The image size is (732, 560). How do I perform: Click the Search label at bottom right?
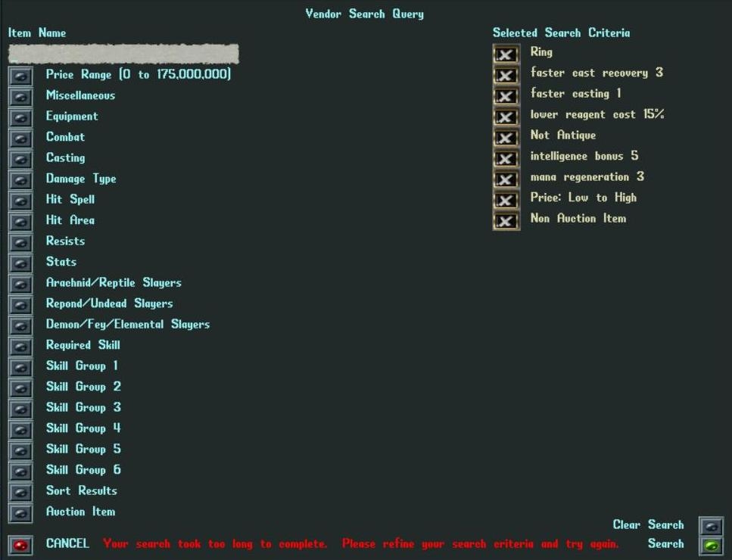point(665,543)
